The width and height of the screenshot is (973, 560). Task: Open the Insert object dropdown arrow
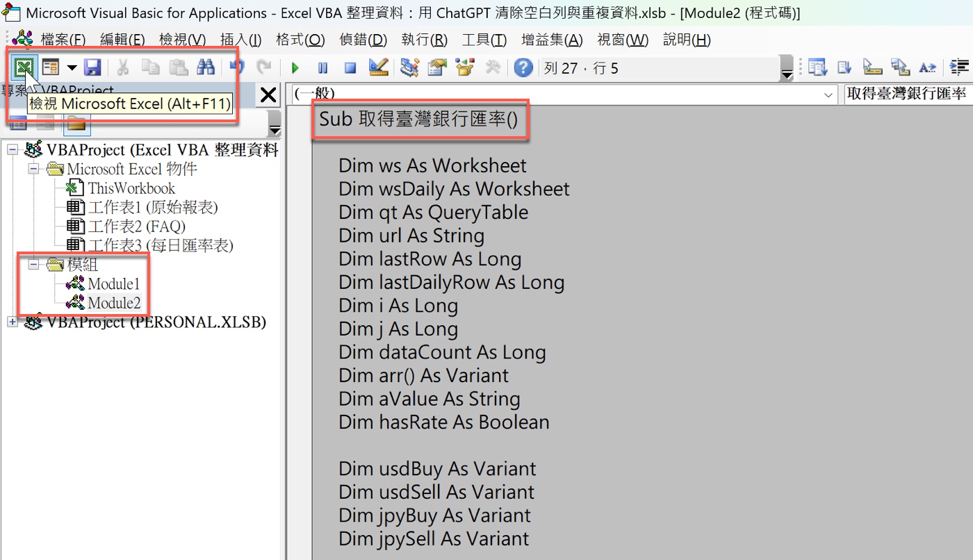(x=72, y=68)
